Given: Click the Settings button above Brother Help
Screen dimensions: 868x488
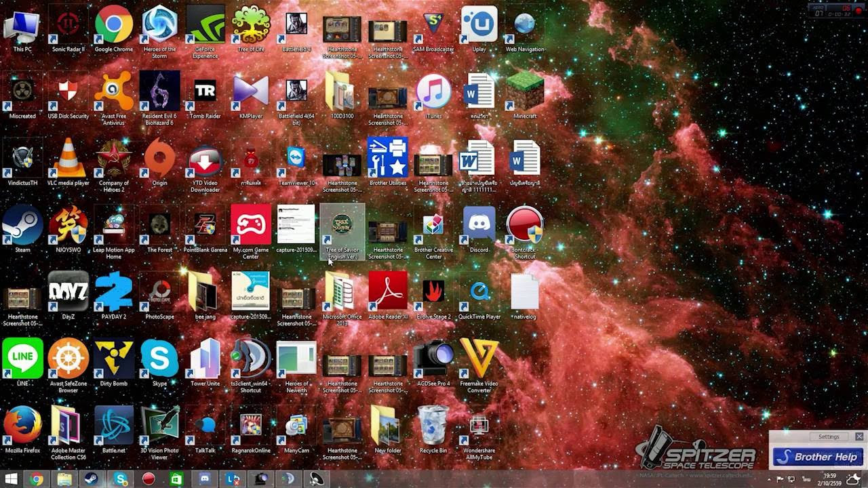Looking at the screenshot, I should (828, 436).
